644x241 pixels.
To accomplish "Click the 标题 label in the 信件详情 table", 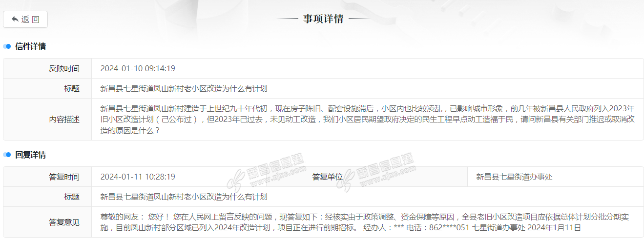I will 71,89.
